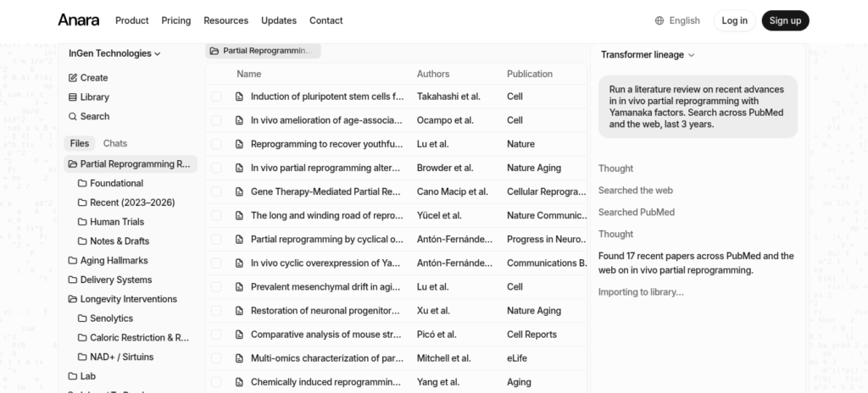This screenshot has height=393, width=868.
Task: Click document icon for Picó et al. paper
Action: pos(239,335)
